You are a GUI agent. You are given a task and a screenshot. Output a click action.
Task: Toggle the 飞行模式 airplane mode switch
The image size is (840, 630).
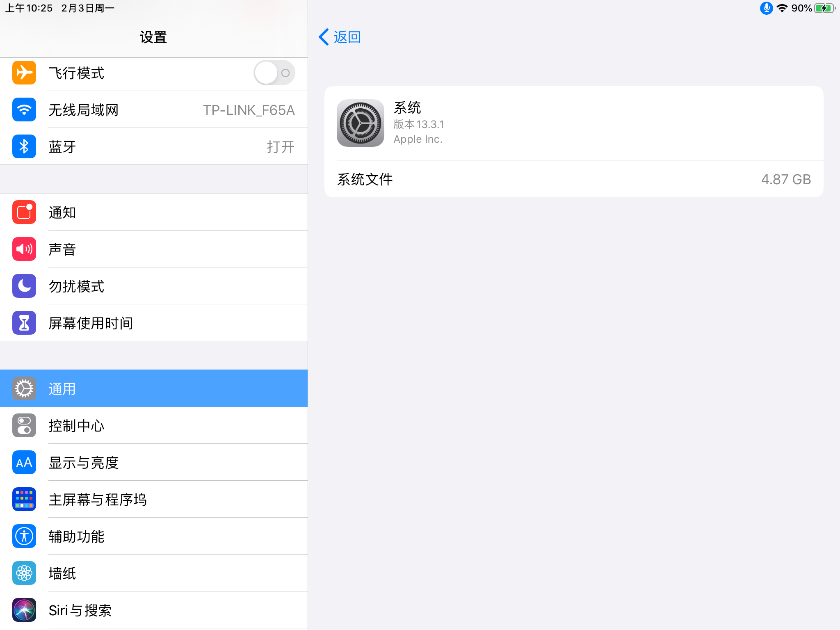click(274, 73)
